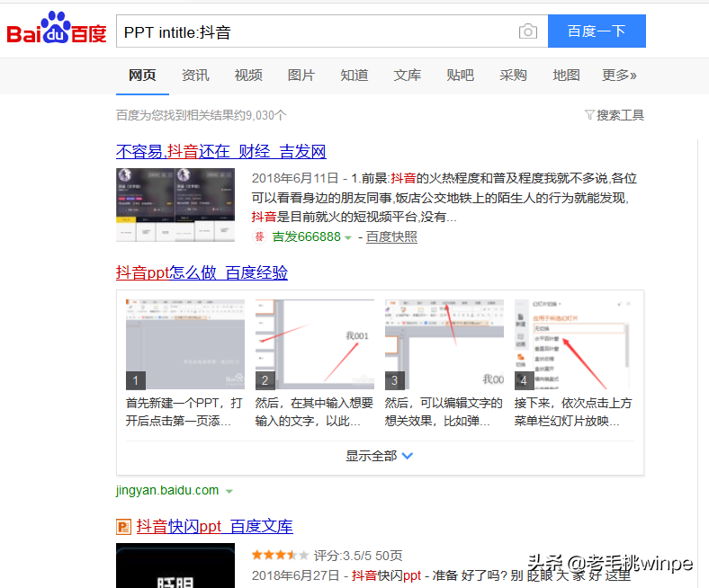Click the snippet text dated 2018年6月11日
The height and width of the screenshot is (588, 709).
(x=444, y=198)
